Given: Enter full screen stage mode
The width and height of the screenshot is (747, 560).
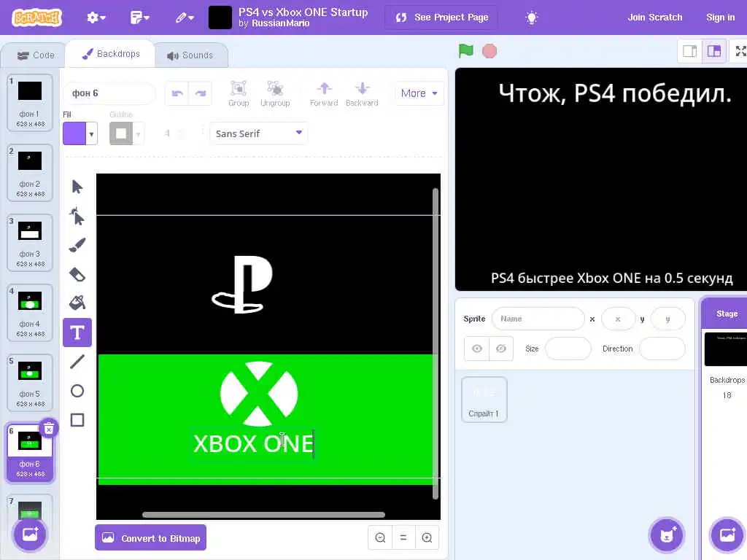Looking at the screenshot, I should 740,51.
